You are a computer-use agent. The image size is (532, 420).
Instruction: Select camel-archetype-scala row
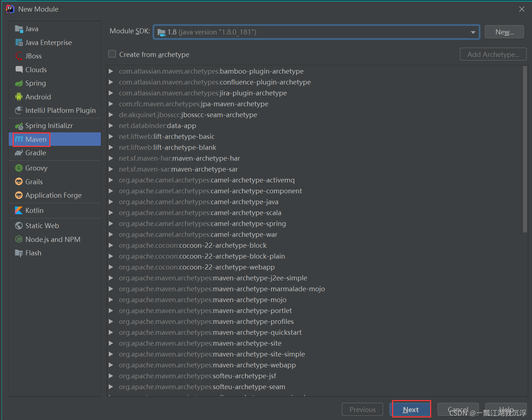[x=315, y=213]
